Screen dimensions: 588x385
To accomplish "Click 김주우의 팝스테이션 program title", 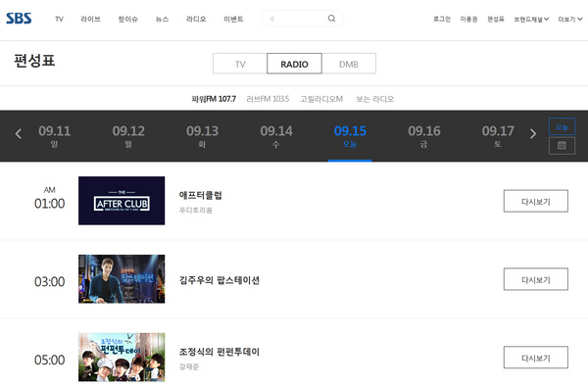I will (x=220, y=280).
